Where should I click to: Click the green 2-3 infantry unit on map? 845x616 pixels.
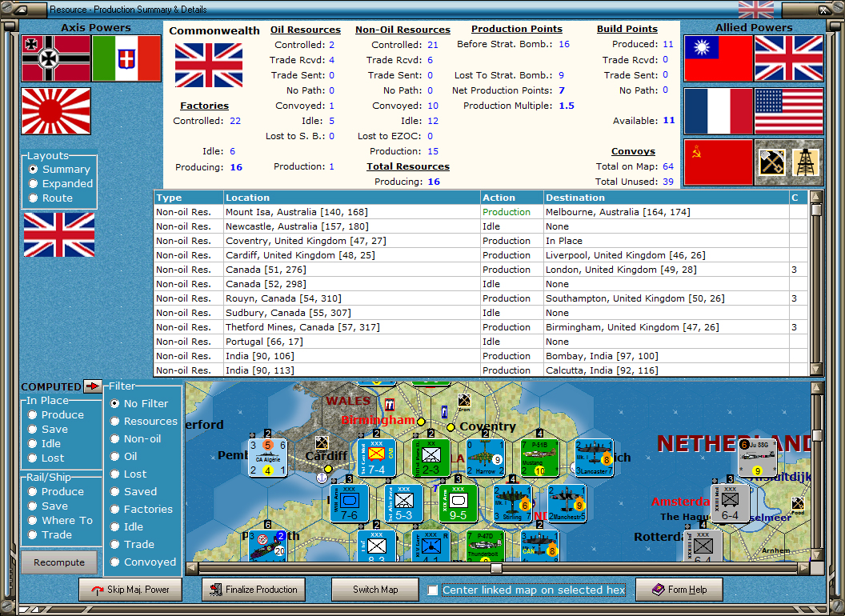[431, 458]
